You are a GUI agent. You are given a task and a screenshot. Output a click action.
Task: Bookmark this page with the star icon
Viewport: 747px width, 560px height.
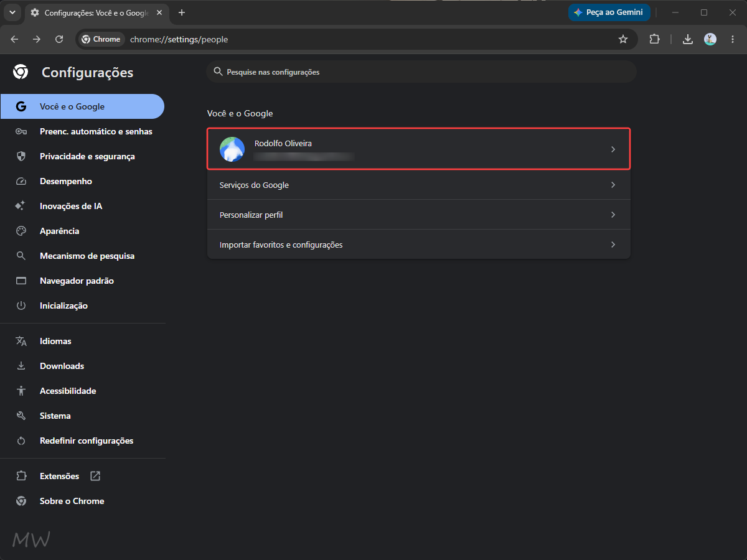(x=623, y=39)
